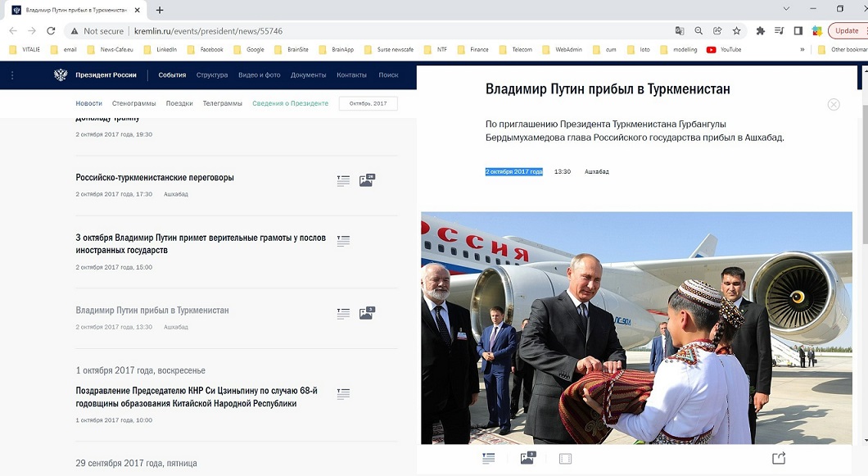The width and height of the screenshot is (868, 476).
Task: Go back to the previous page
Action: click(x=13, y=31)
